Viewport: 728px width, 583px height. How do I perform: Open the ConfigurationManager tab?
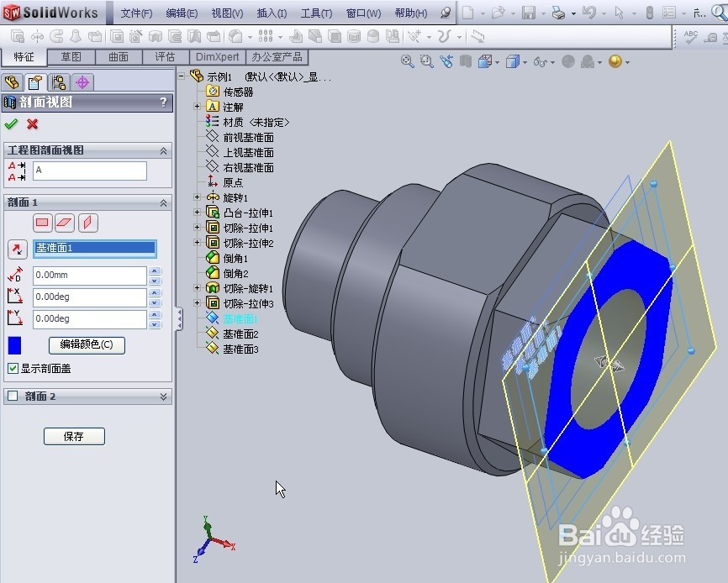(x=59, y=82)
